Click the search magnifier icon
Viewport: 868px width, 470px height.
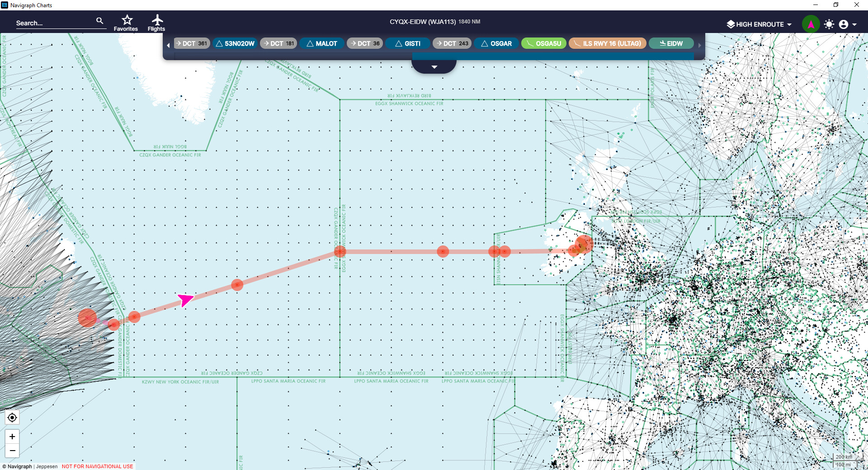(x=100, y=21)
